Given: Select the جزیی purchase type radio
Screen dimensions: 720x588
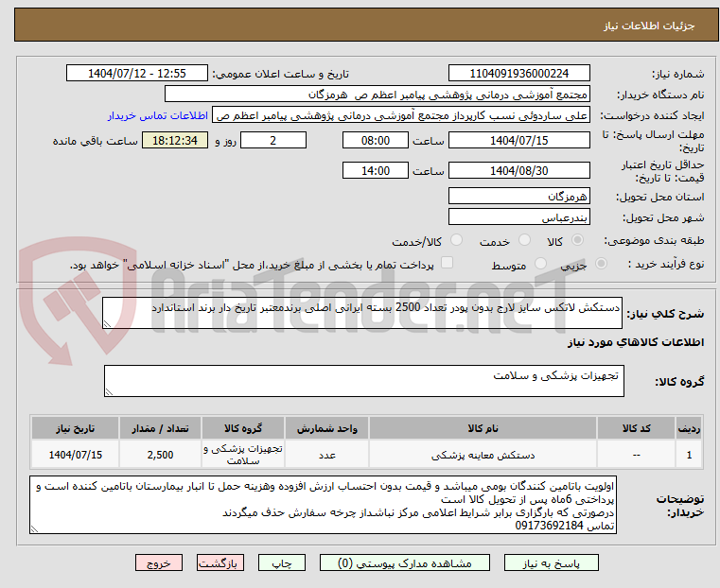Looking at the screenshot, I should [601, 263].
